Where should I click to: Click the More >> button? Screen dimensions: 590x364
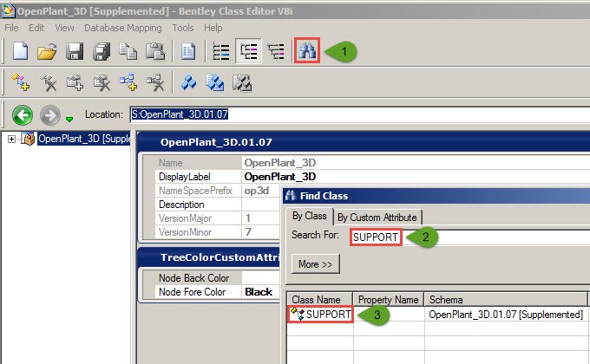click(315, 264)
